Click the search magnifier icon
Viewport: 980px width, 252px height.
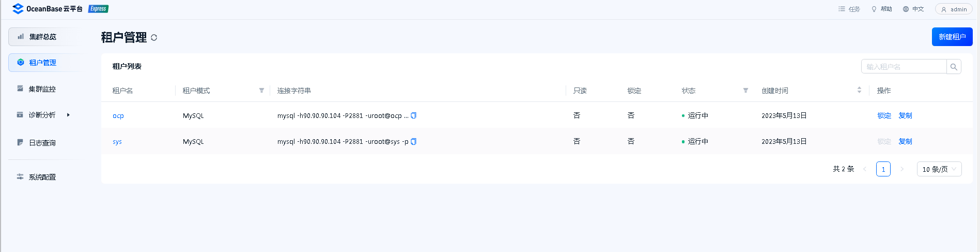[x=954, y=67]
